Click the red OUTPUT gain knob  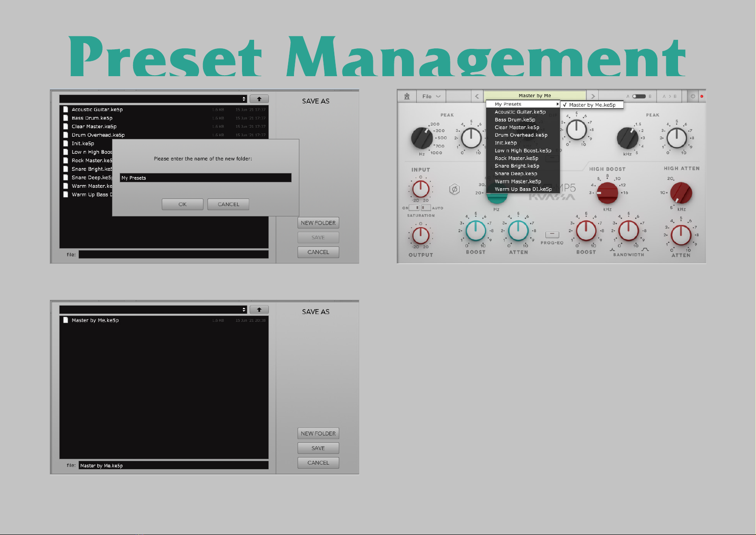click(x=421, y=236)
